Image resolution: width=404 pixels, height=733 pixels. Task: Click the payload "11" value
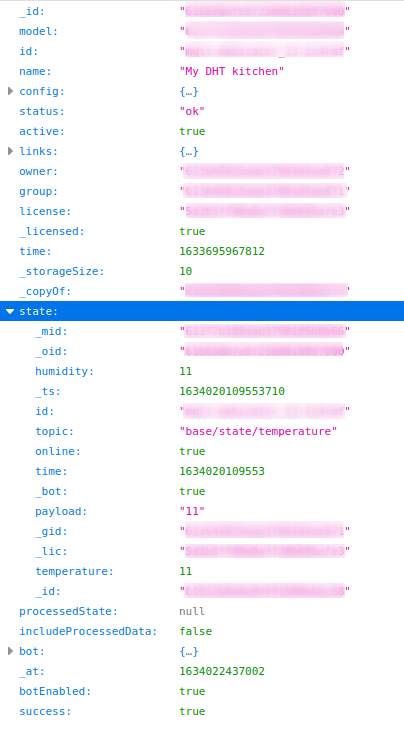click(x=192, y=511)
